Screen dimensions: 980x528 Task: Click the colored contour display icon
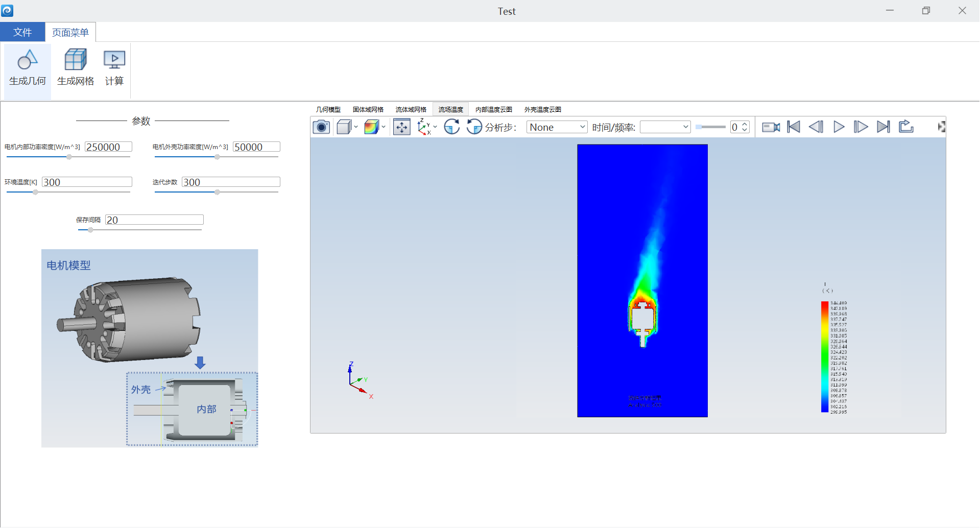click(x=371, y=127)
